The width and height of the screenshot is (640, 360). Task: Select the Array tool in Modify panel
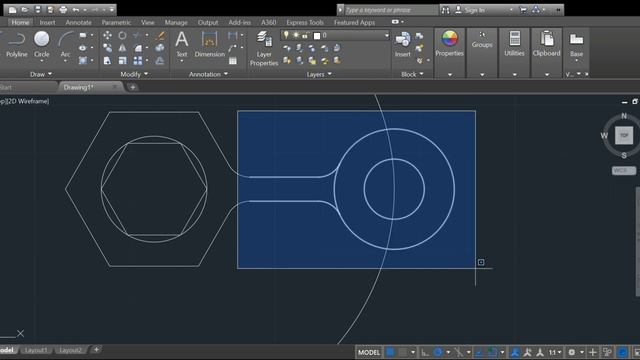coord(138,61)
